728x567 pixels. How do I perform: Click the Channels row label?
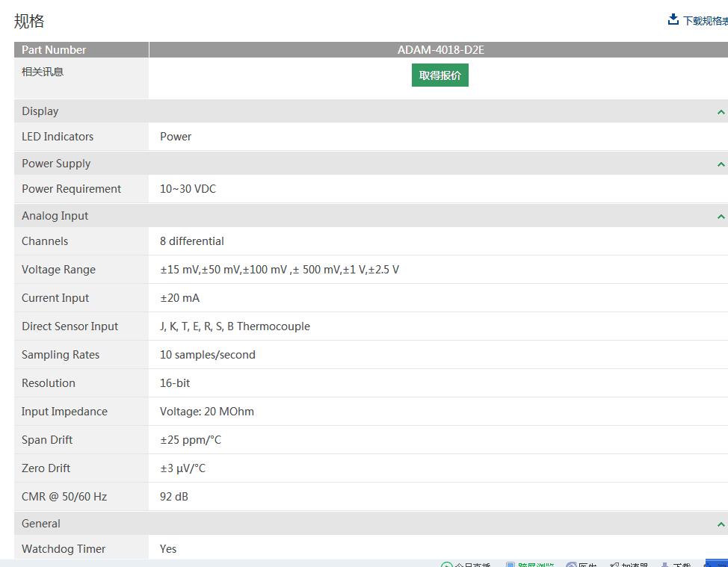(45, 241)
